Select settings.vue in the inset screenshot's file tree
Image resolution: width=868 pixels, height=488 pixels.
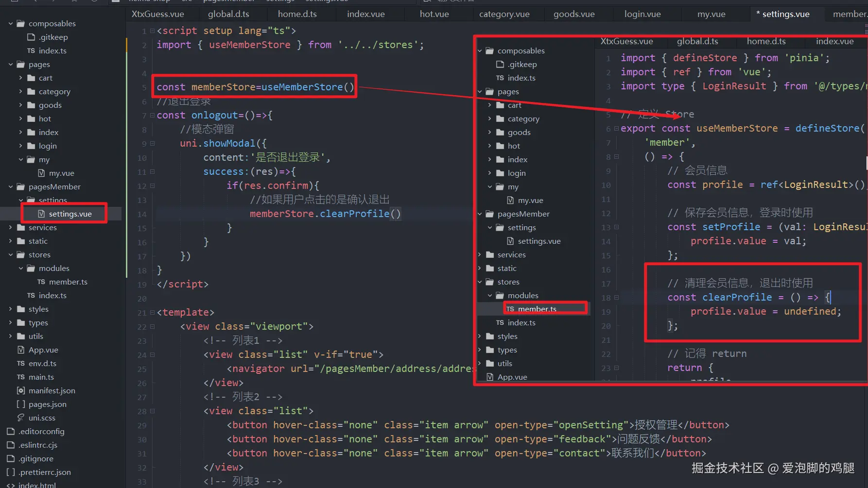click(539, 241)
